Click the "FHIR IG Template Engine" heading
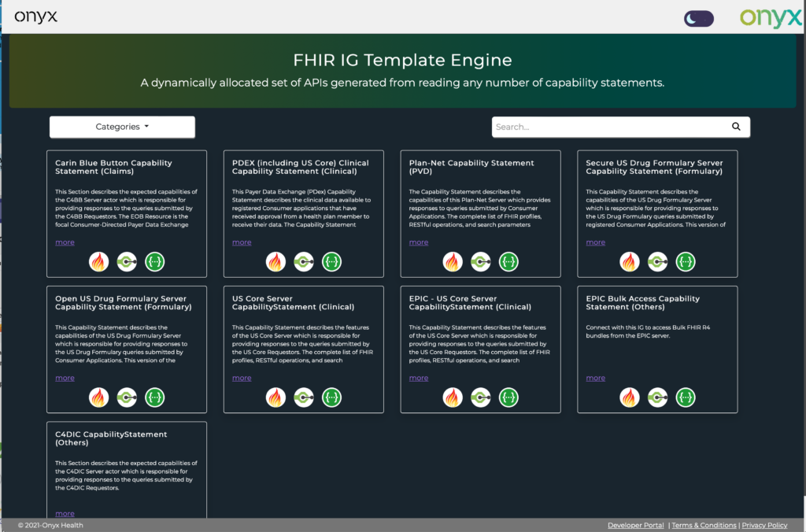The image size is (806, 532). click(x=402, y=60)
